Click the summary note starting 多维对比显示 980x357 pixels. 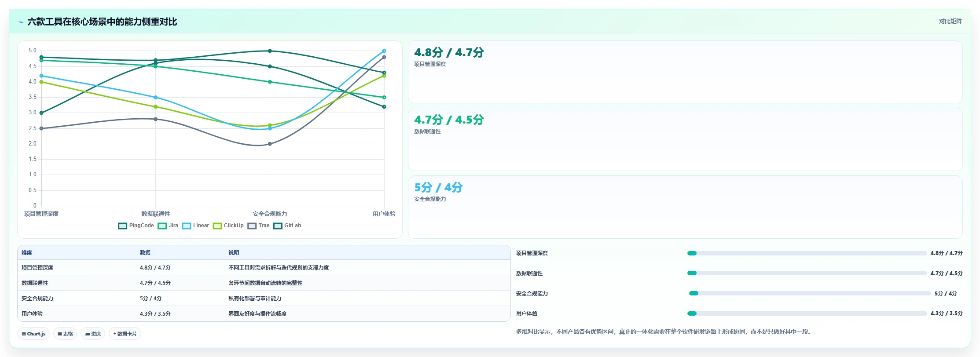664,332
